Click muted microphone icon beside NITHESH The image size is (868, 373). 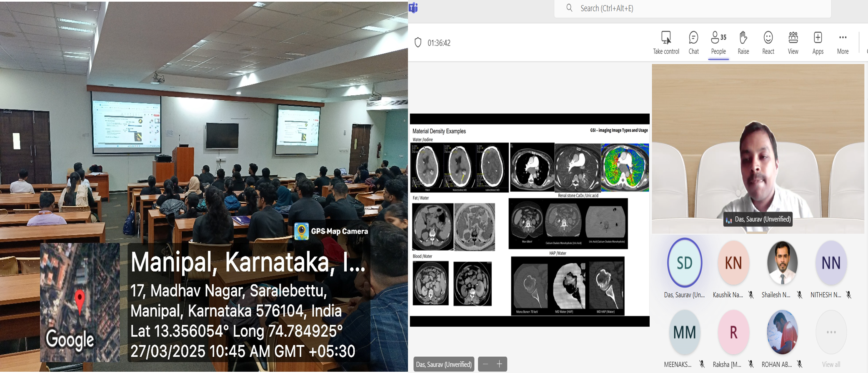pos(848,295)
